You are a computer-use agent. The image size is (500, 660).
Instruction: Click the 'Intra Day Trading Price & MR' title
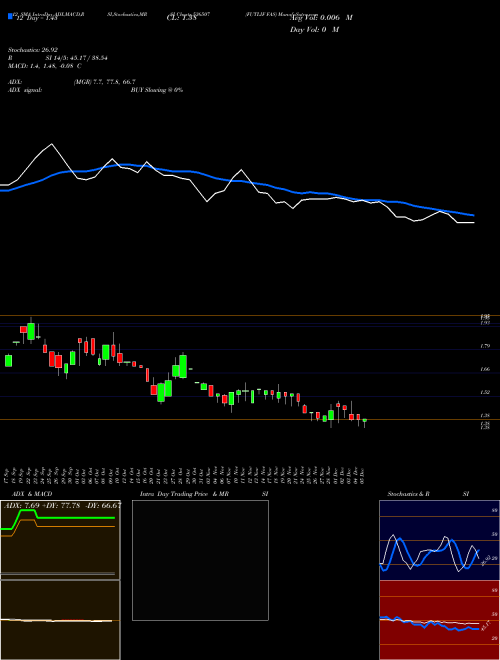[185, 494]
